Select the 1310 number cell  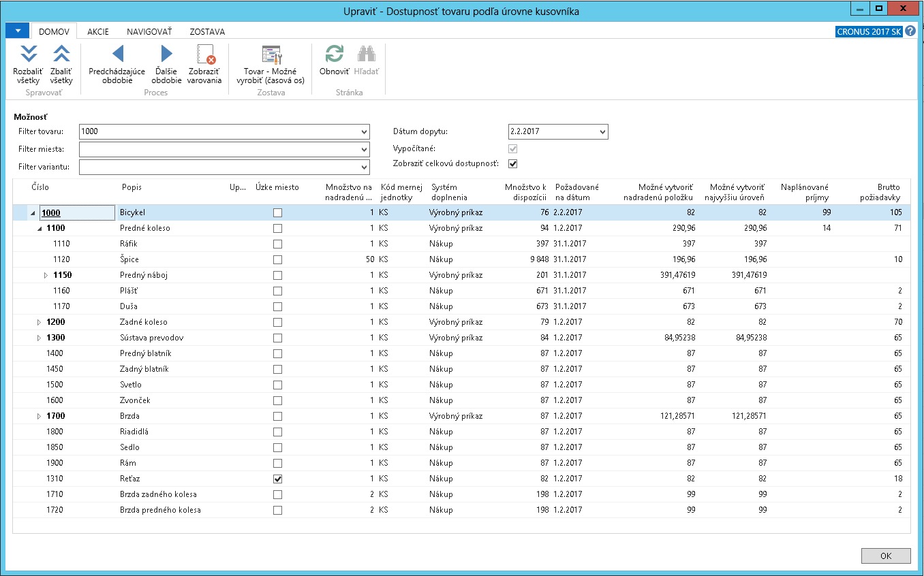[55, 479]
